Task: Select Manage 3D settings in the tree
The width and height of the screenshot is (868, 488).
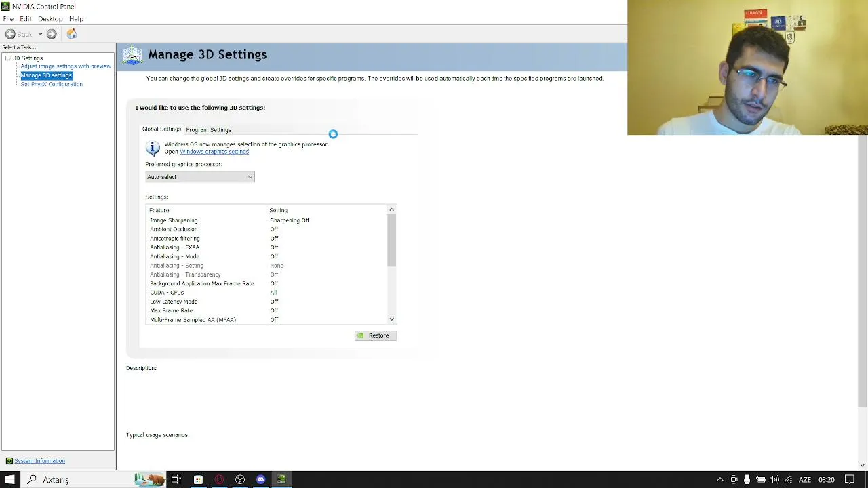Action: (46, 75)
